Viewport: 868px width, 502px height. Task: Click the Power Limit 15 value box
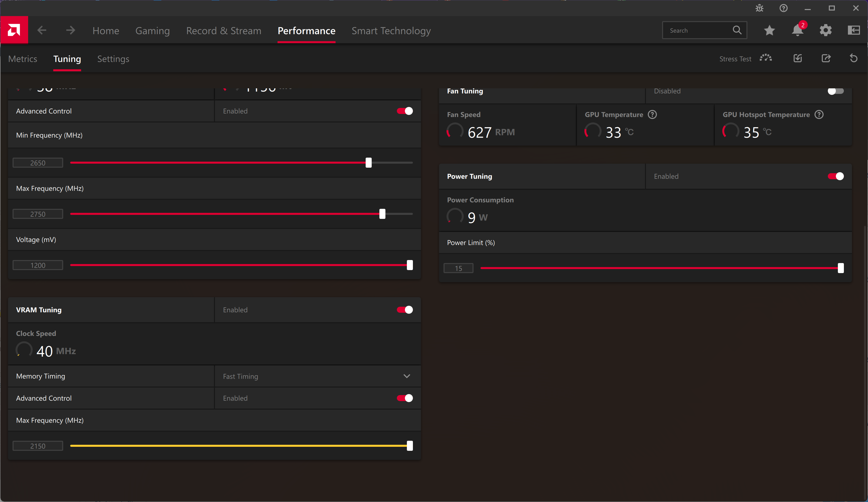pos(458,268)
